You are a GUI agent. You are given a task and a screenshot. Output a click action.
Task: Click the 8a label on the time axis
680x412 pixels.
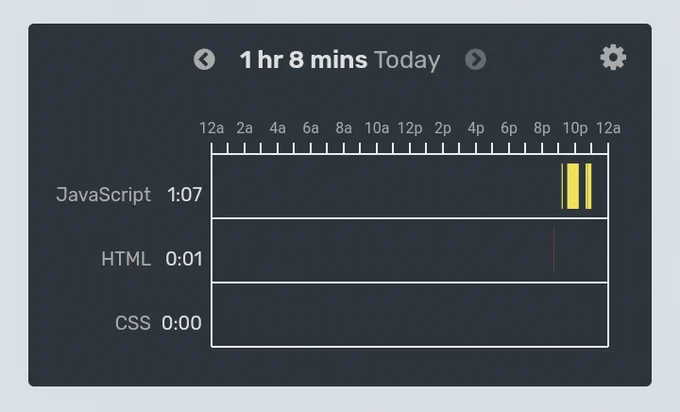(343, 128)
